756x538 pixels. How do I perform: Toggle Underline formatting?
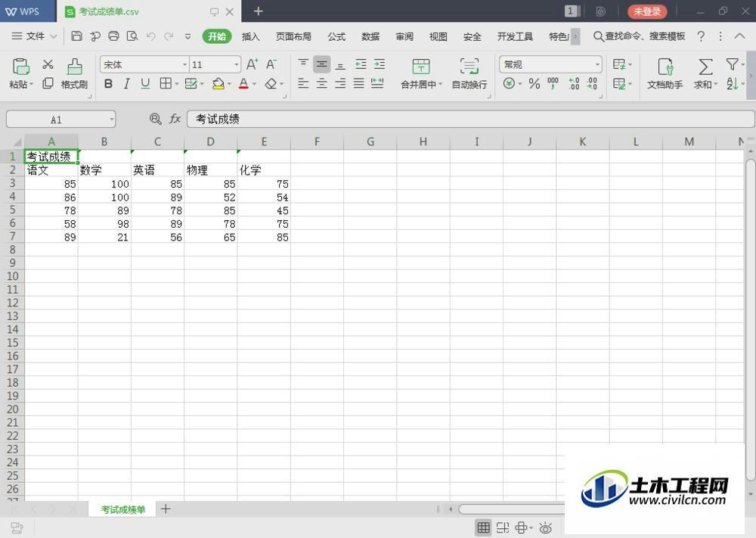coord(145,84)
